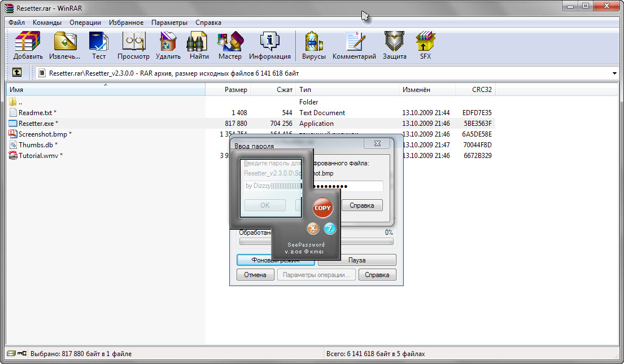
Task: Open the Операции menu
Action: pos(85,23)
